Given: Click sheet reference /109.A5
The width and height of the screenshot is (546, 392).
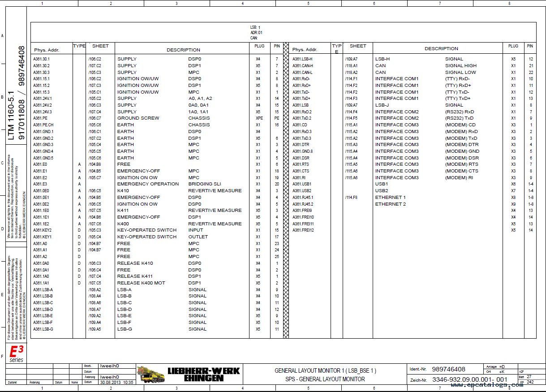Looking at the screenshot, I should pos(95,329).
